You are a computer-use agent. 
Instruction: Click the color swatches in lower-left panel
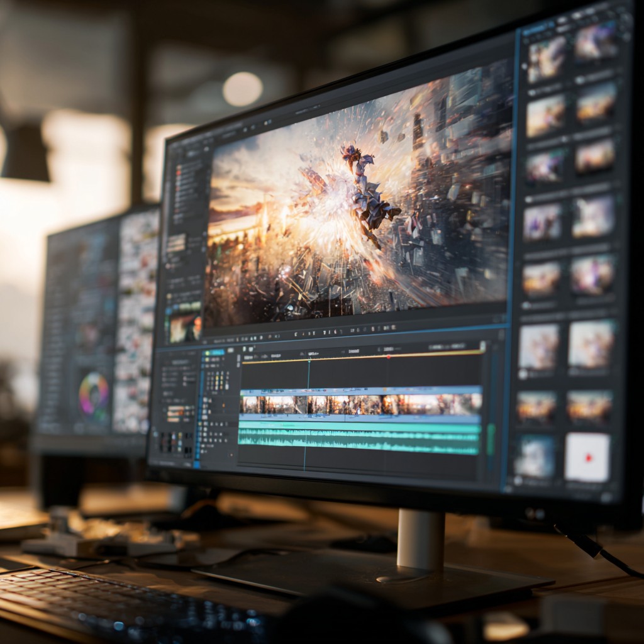[170, 442]
